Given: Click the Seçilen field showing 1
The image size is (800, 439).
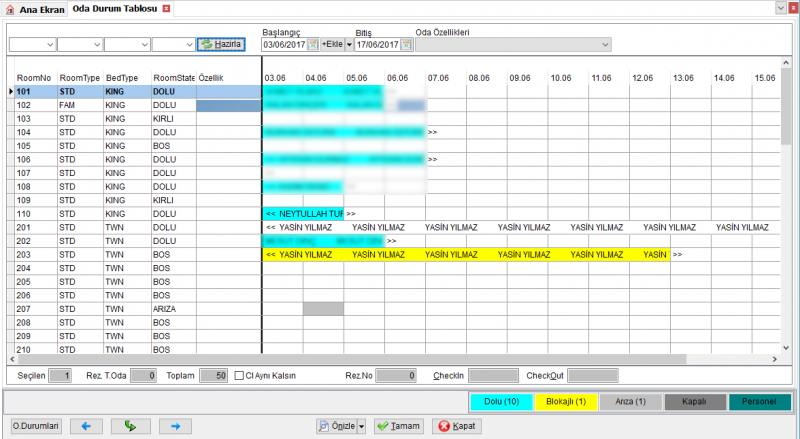Looking at the screenshot, I should pyautogui.click(x=60, y=376).
